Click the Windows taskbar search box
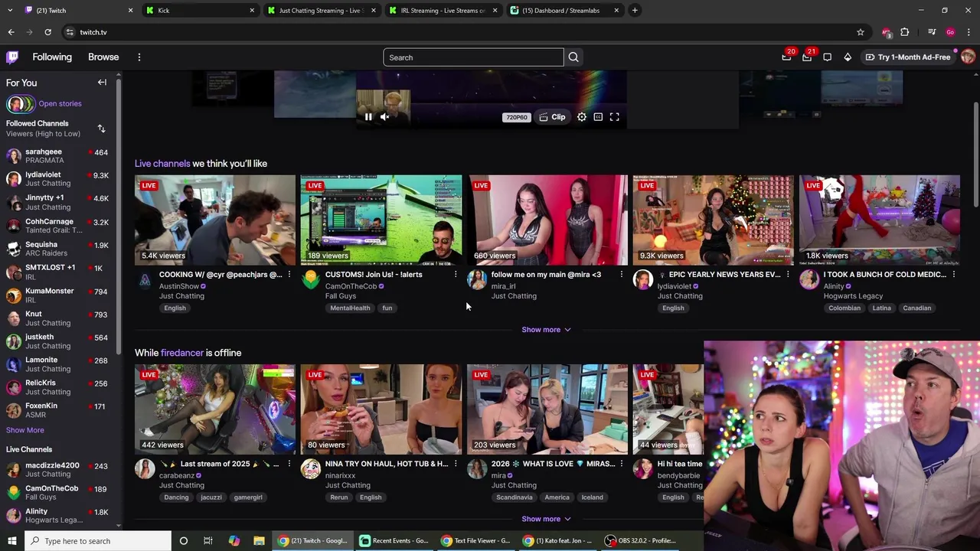980x551 pixels. 98,541
